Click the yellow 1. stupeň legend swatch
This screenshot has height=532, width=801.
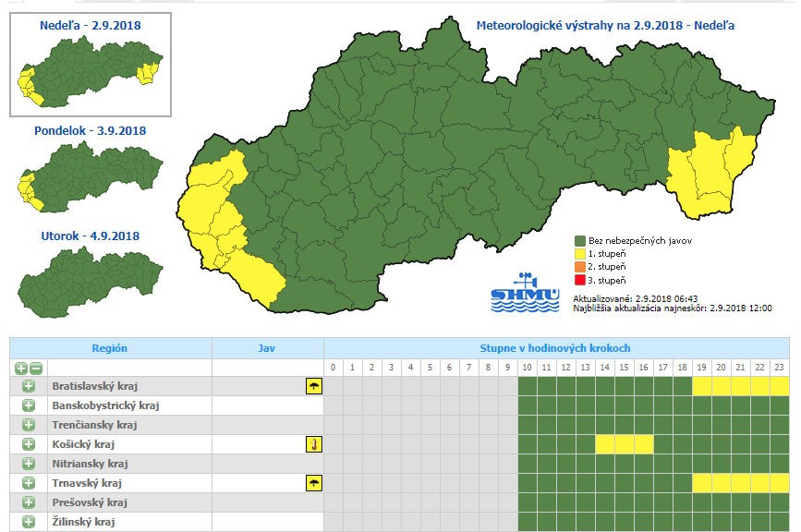[579, 254]
